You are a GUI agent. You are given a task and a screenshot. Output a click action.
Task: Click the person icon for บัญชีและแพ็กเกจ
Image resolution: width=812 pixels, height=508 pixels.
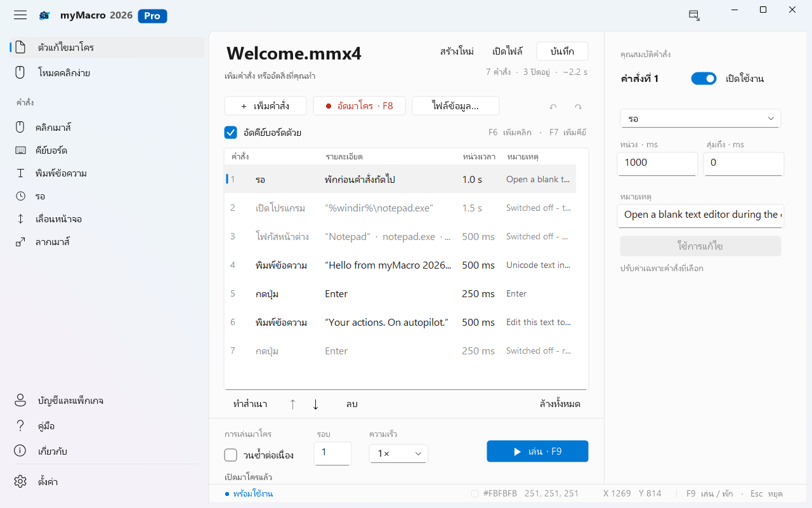[20, 400]
